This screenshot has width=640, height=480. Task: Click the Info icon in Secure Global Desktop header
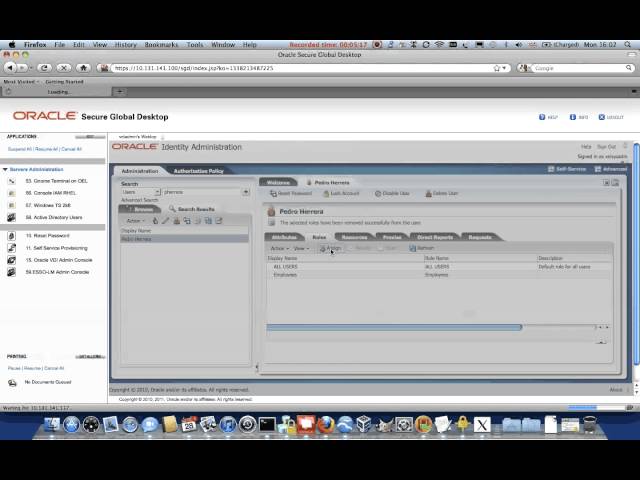pos(573,117)
